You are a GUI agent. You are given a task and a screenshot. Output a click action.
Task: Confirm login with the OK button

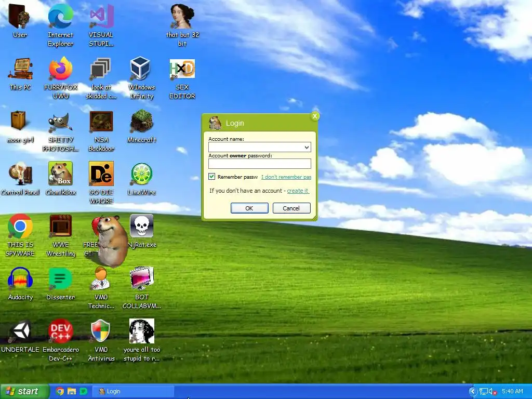(249, 208)
